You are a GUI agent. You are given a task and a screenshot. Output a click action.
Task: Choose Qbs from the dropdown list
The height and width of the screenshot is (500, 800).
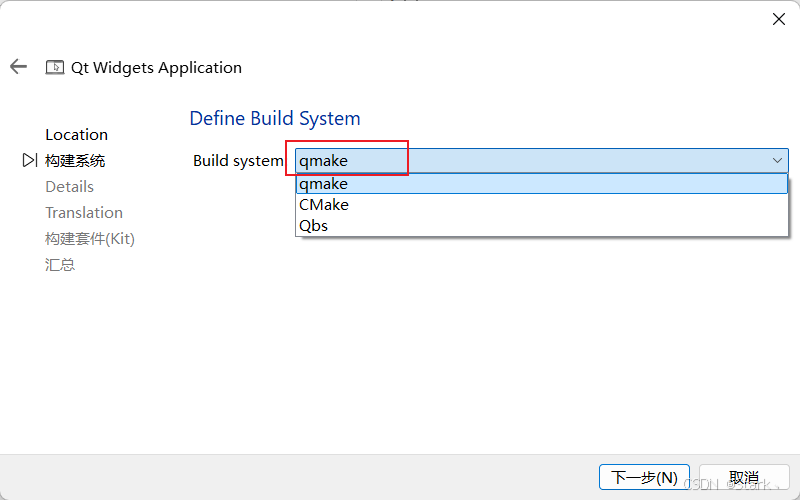[542, 226]
